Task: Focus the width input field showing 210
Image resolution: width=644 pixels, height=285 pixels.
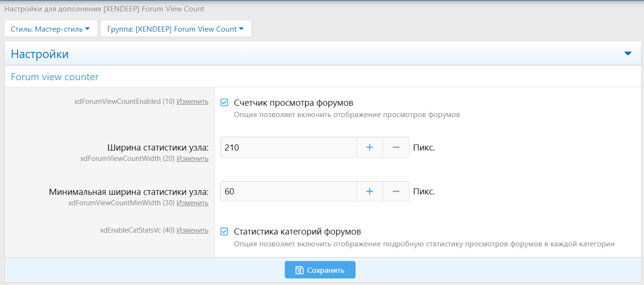Action: [288, 148]
